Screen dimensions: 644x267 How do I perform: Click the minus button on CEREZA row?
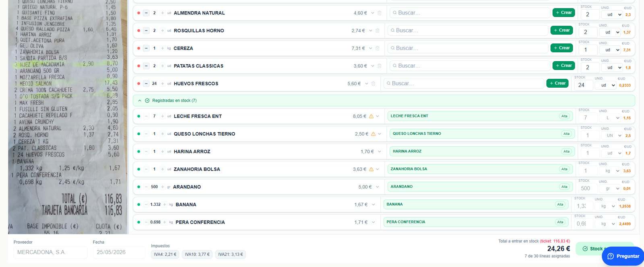pyautogui.click(x=146, y=48)
